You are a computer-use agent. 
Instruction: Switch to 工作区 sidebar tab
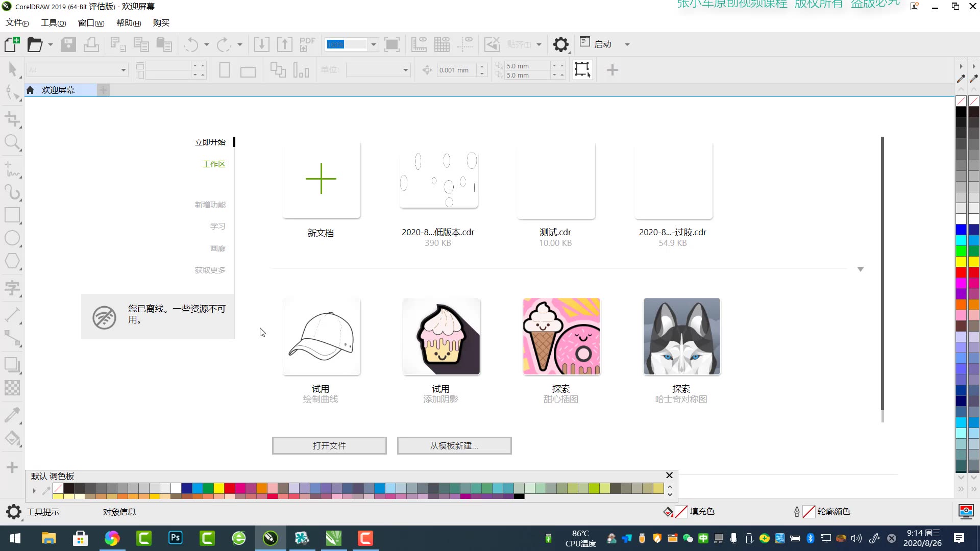[x=214, y=164]
